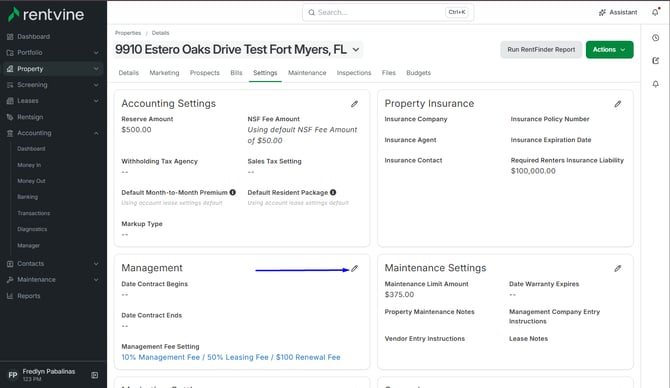Viewport: 670px width, 388px height.
Task: Switch to the Marketing tab
Action: point(164,73)
